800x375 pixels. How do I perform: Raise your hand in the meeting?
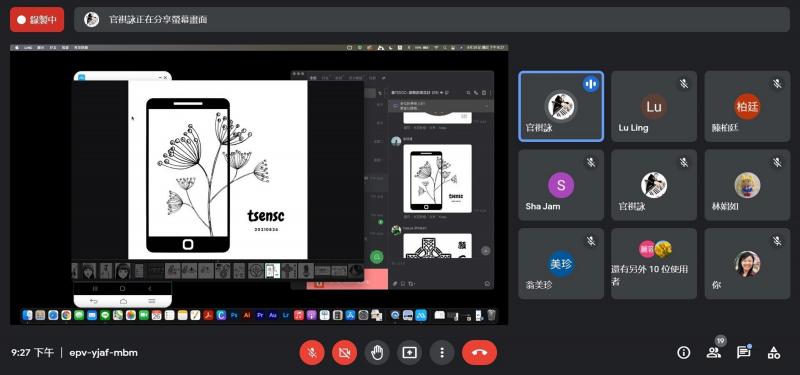[377, 353]
